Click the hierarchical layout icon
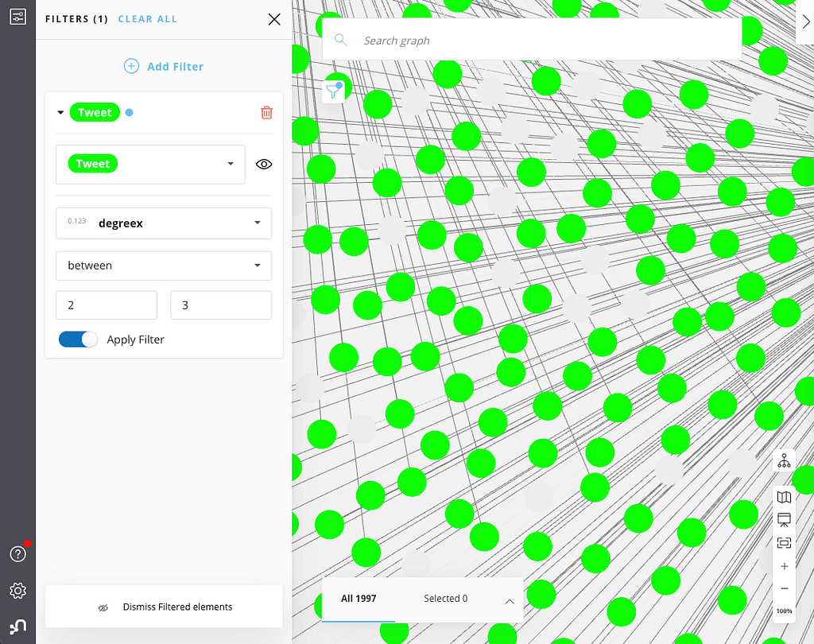Image resolution: width=814 pixels, height=644 pixels. [784, 460]
